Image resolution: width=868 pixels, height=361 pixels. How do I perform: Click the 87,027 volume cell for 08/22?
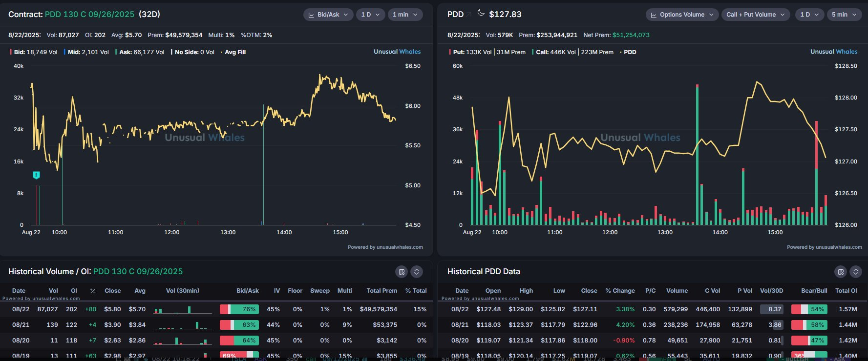pyautogui.click(x=47, y=309)
